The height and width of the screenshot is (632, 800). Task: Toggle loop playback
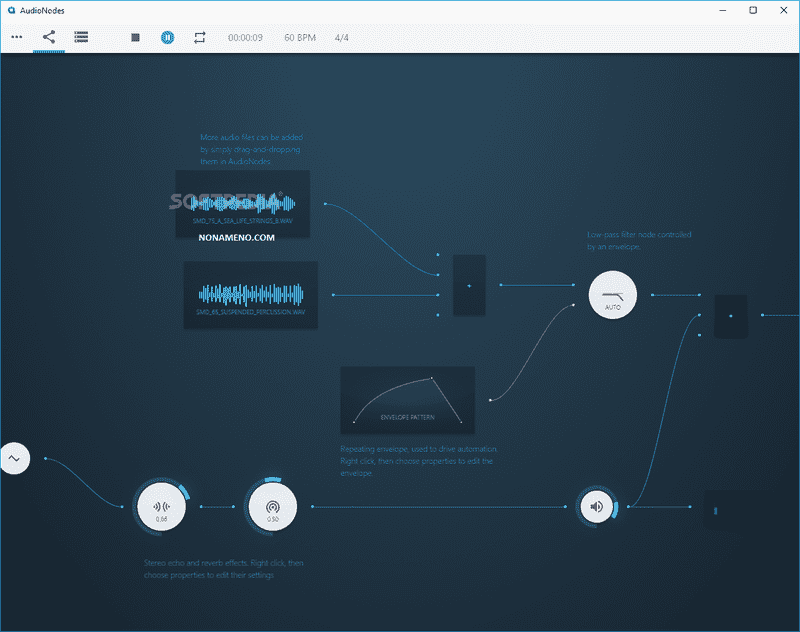(200, 37)
